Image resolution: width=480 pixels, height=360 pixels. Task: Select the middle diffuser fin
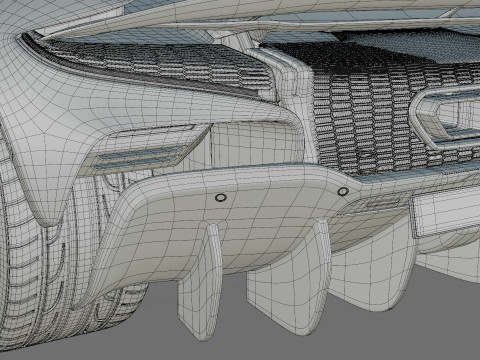[288, 278]
